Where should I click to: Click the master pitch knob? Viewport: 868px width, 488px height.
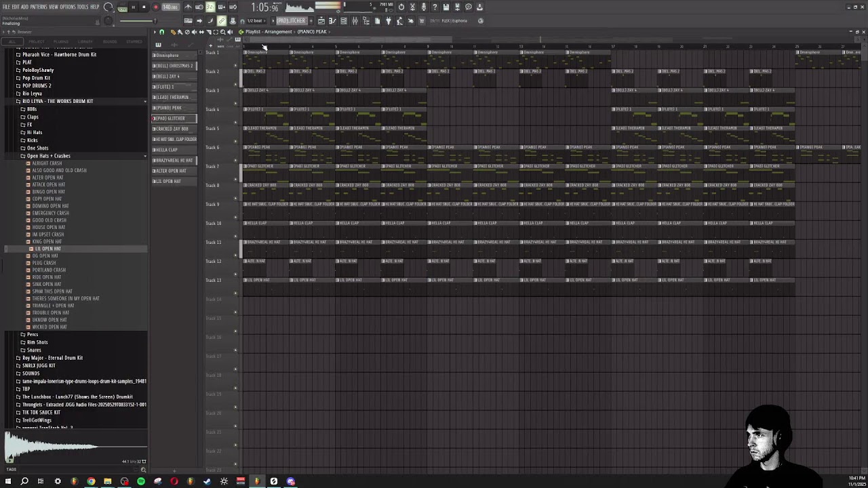[x=108, y=19]
